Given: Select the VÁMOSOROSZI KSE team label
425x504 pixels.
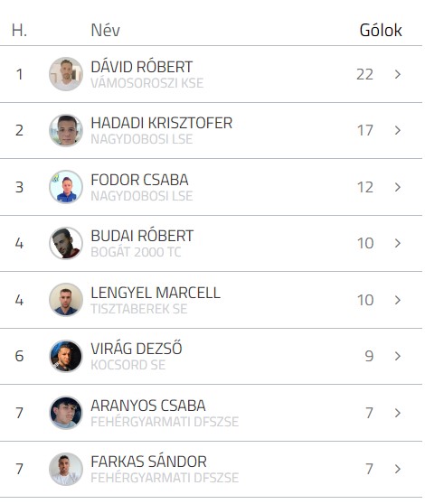Looking at the screenshot, I should point(147,83).
